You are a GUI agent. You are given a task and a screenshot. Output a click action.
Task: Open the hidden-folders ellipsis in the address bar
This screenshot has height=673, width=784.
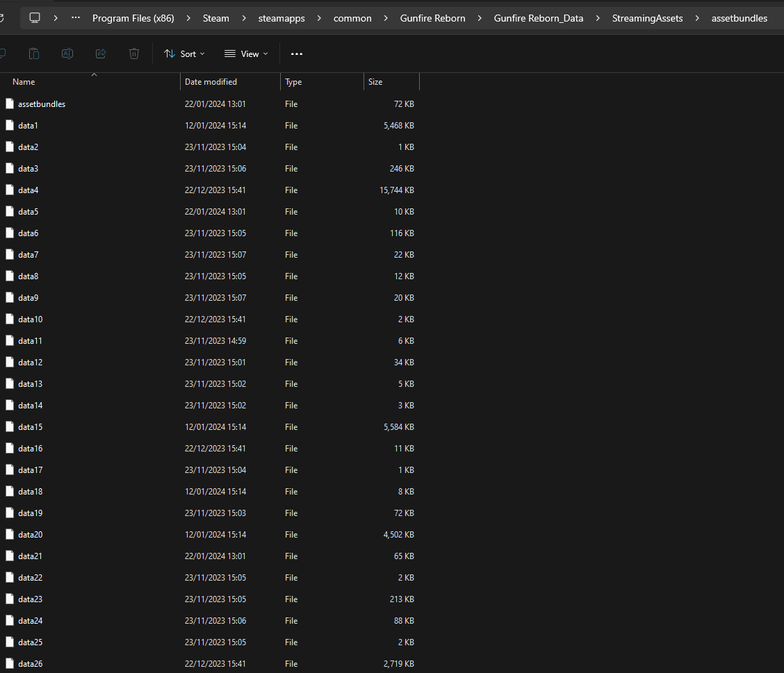[76, 17]
